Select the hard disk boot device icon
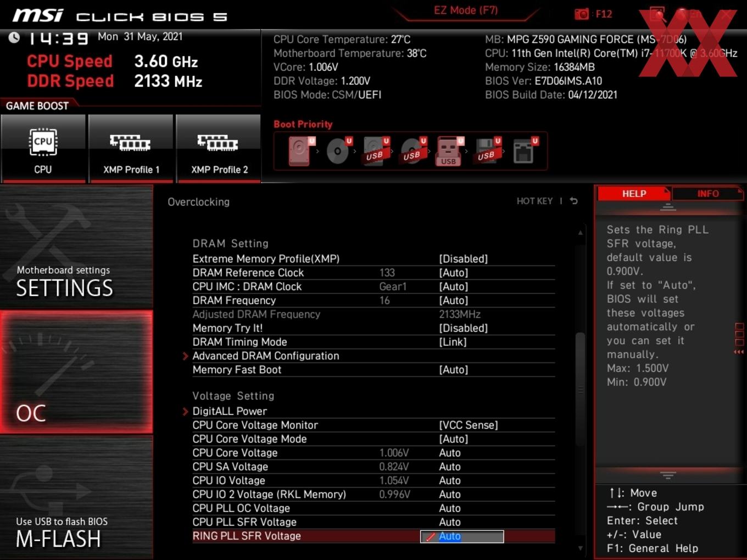Viewport: 747px width, 560px height. 300,151
